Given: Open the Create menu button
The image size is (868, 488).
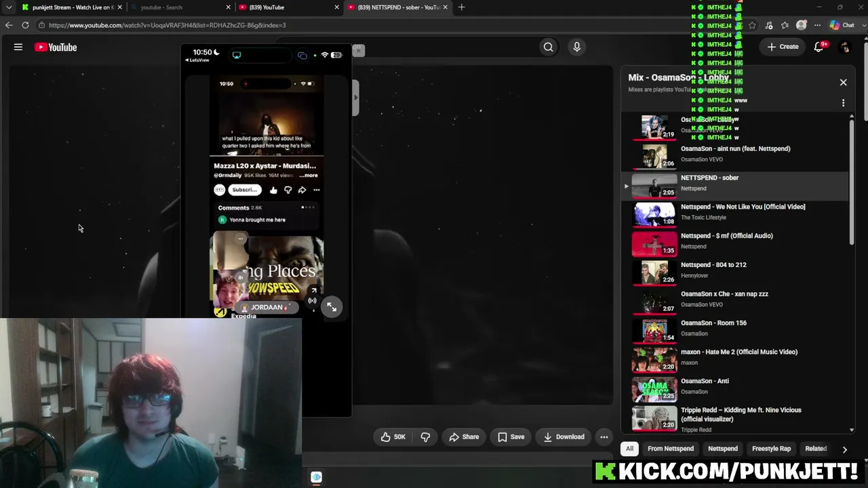Looking at the screenshot, I should (x=783, y=47).
